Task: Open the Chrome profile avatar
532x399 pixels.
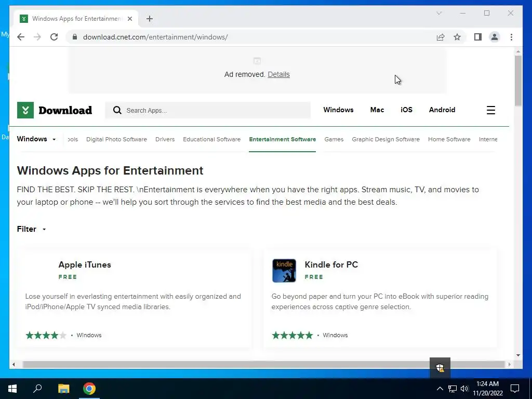Action: (495, 37)
